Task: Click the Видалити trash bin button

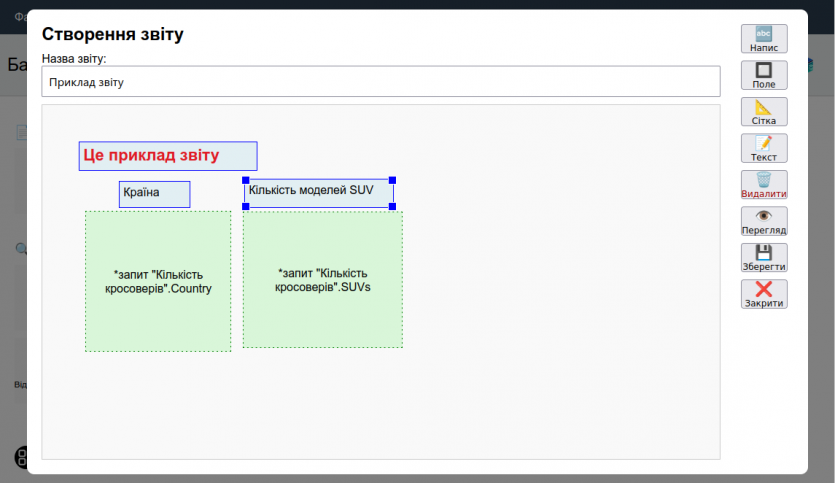Action: [763, 185]
